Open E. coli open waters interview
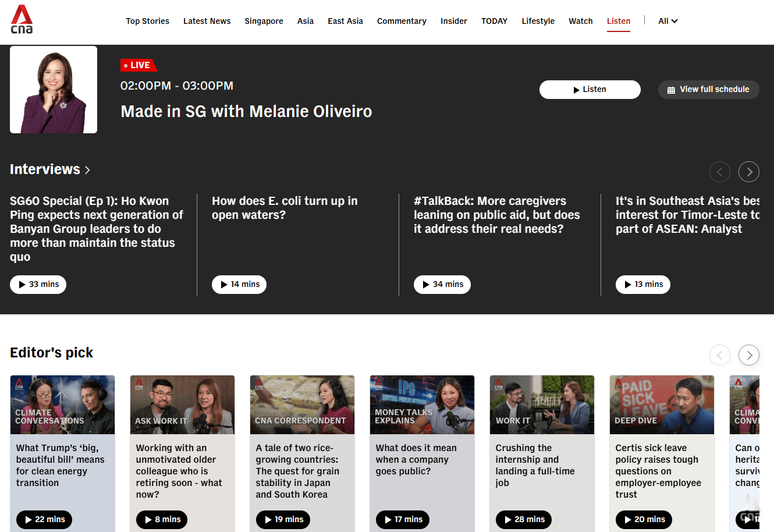The width and height of the screenshot is (774, 532). 285,208
